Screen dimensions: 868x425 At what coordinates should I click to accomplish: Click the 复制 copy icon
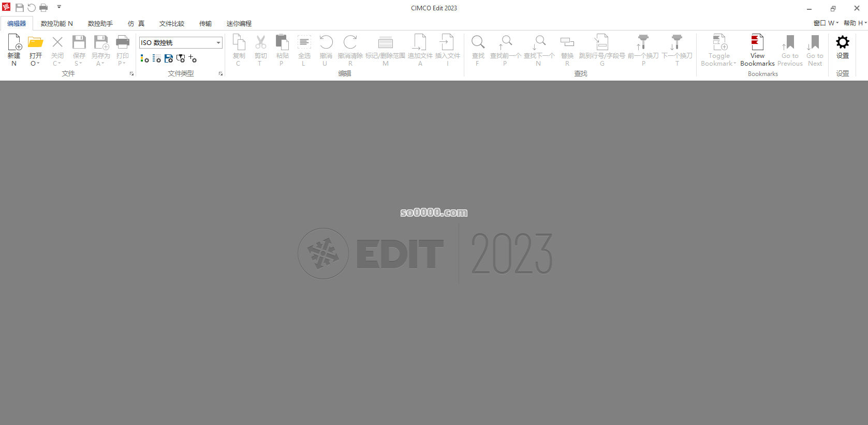(x=239, y=42)
